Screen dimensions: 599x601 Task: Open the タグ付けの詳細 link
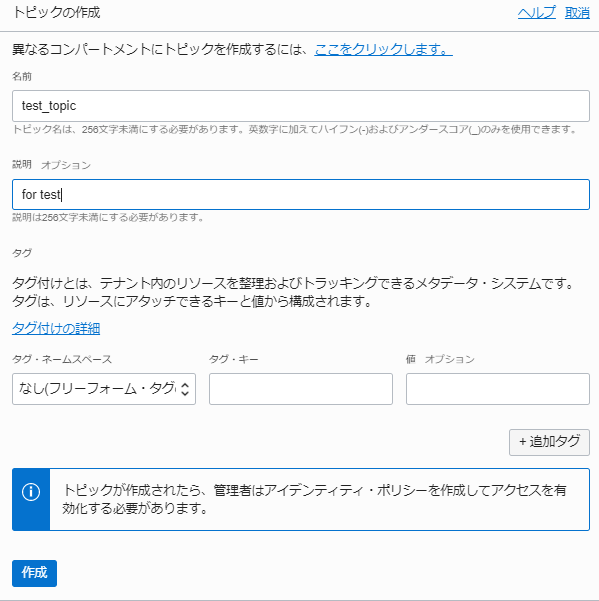(x=56, y=328)
